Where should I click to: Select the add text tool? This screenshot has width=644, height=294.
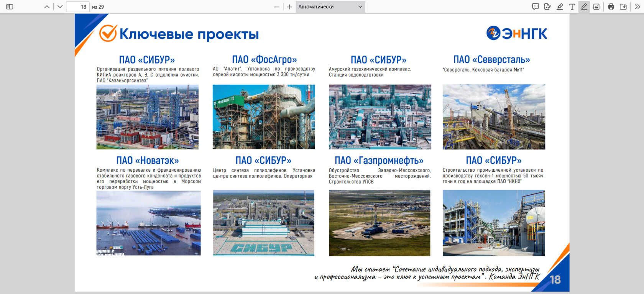572,7
